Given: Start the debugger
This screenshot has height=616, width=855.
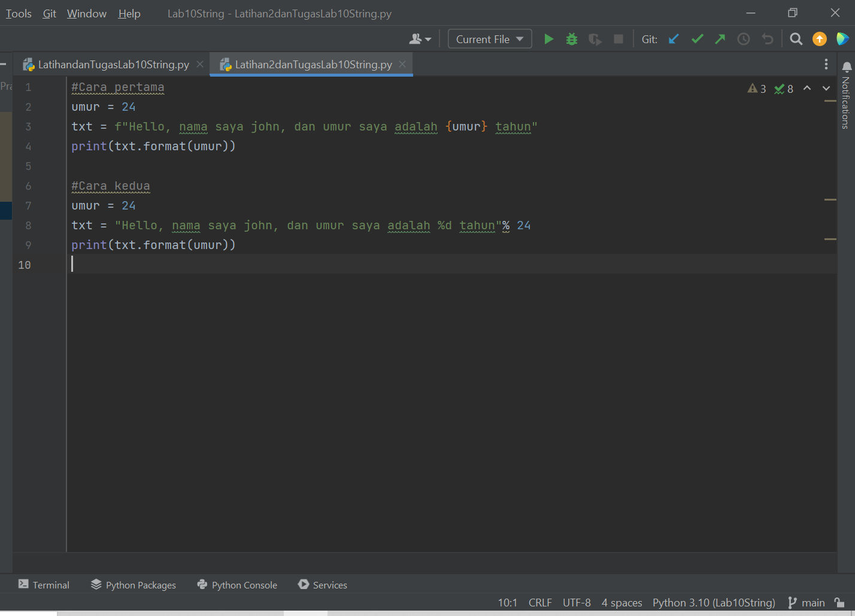Looking at the screenshot, I should [x=571, y=38].
